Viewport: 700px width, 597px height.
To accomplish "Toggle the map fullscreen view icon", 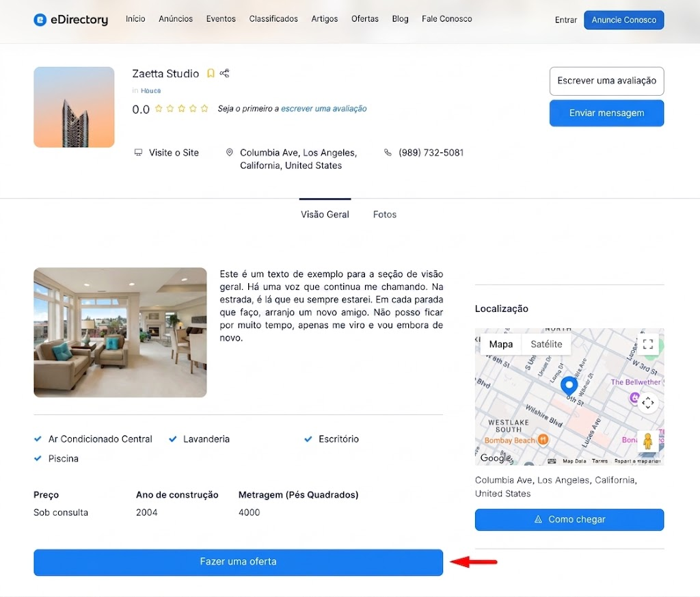I will point(648,344).
